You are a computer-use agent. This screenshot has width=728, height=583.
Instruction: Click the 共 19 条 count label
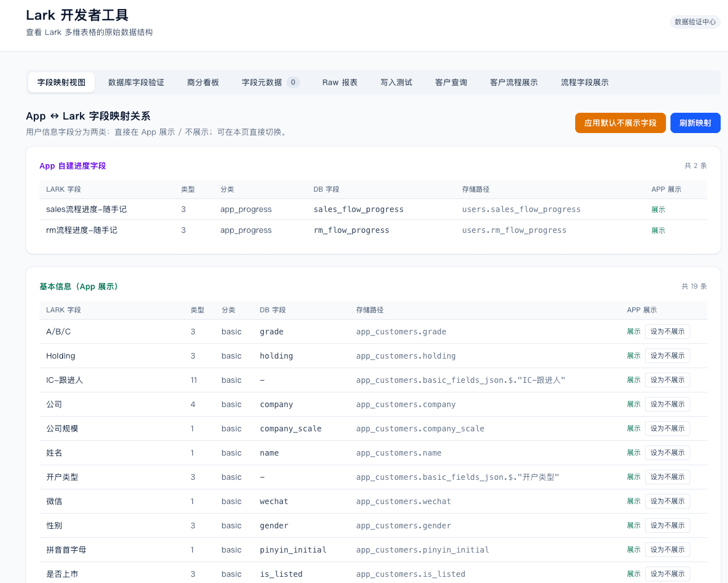point(694,286)
